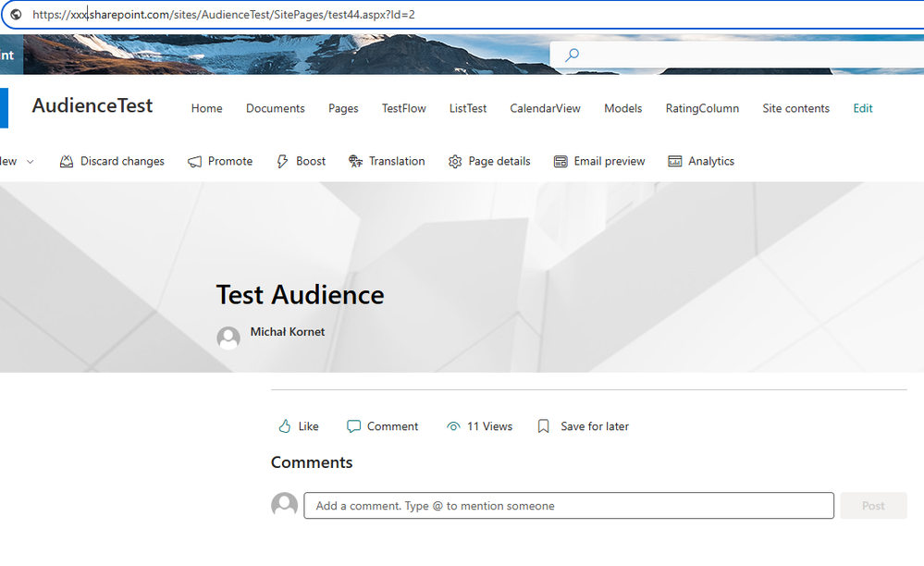924x566 pixels.
Task: Click Edit link in navigation
Action: (x=863, y=108)
